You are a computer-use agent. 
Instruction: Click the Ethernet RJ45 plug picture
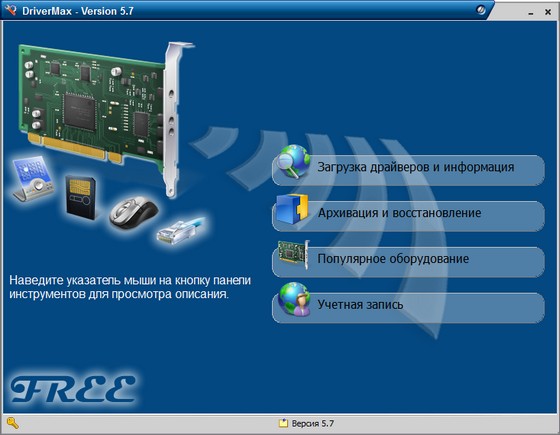(x=181, y=231)
